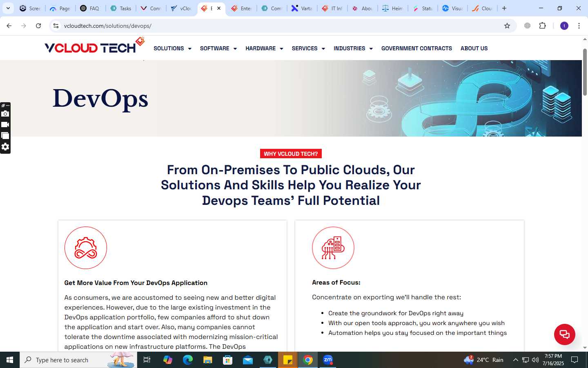Switch to the Screen tab
The image size is (588, 368).
(x=30, y=8)
